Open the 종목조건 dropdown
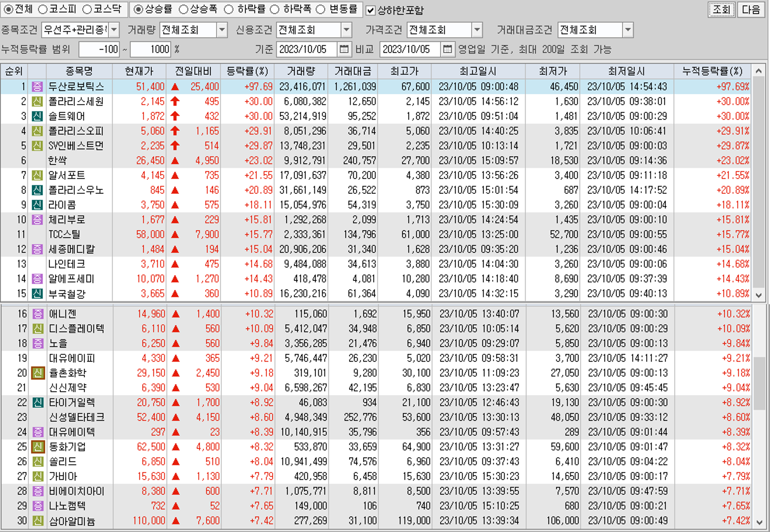Screen dimensions: 770x532 point(114,30)
